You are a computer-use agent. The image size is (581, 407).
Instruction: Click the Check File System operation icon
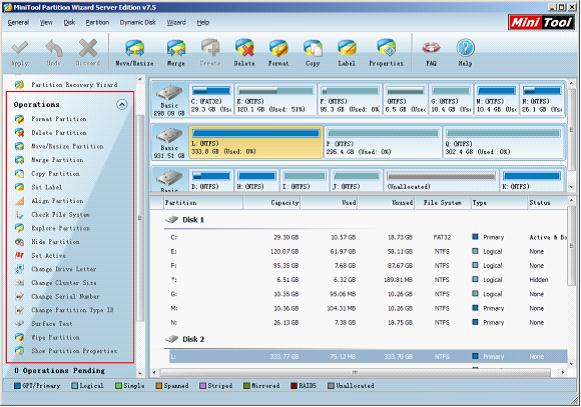coord(19,215)
